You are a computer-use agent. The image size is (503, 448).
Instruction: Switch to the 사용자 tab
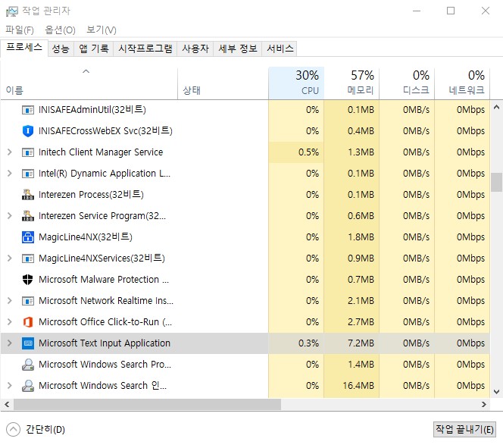point(195,49)
